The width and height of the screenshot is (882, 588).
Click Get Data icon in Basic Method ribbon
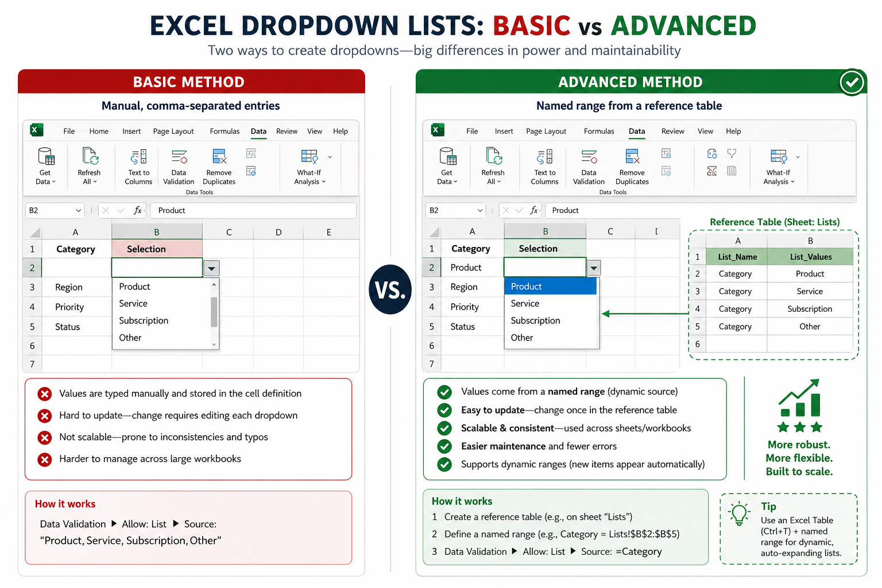[46, 156]
